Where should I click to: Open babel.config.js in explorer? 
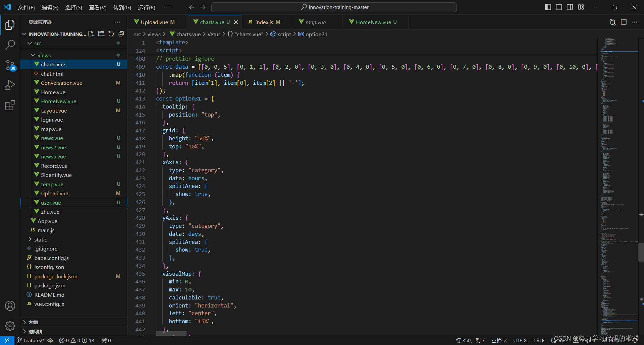[x=73, y=258]
